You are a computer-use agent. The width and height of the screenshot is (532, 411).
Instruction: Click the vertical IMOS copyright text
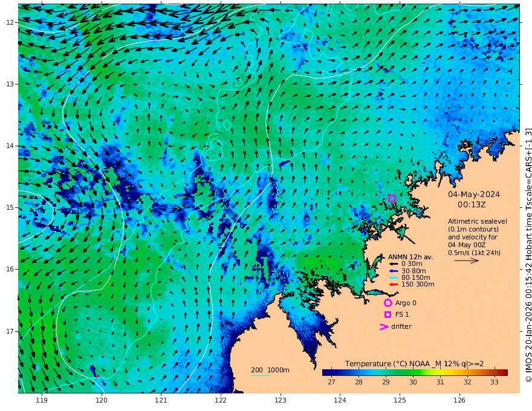(528, 255)
